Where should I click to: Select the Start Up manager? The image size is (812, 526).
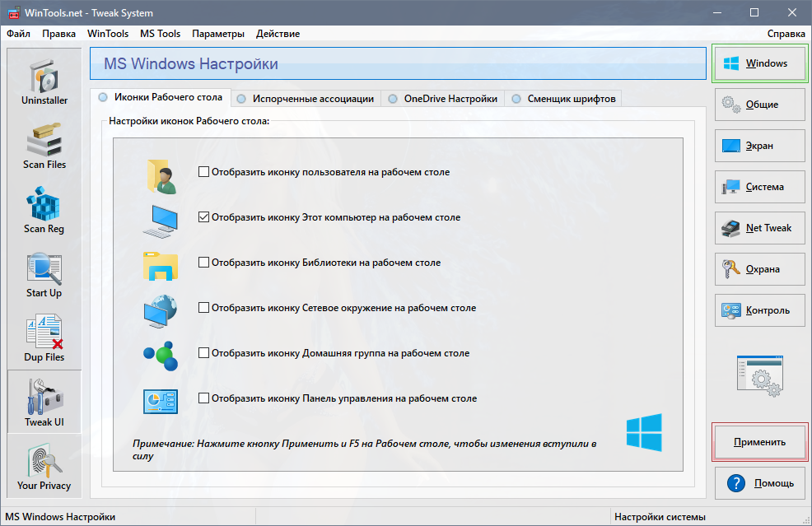click(x=44, y=274)
